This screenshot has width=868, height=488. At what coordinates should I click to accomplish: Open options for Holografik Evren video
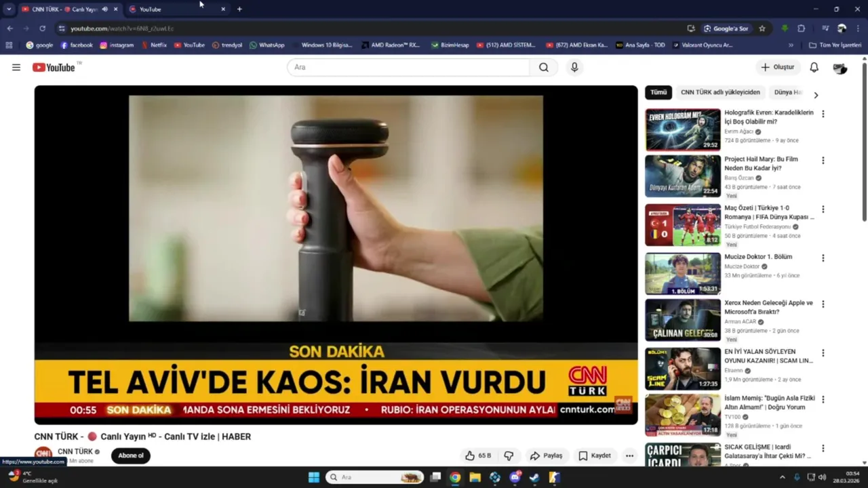click(x=823, y=114)
